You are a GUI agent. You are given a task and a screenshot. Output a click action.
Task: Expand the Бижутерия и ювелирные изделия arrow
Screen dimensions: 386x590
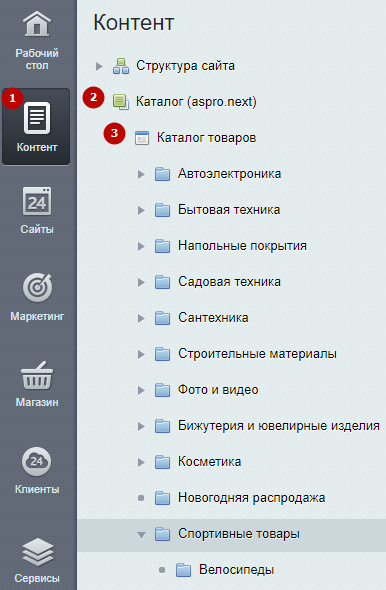tap(141, 426)
